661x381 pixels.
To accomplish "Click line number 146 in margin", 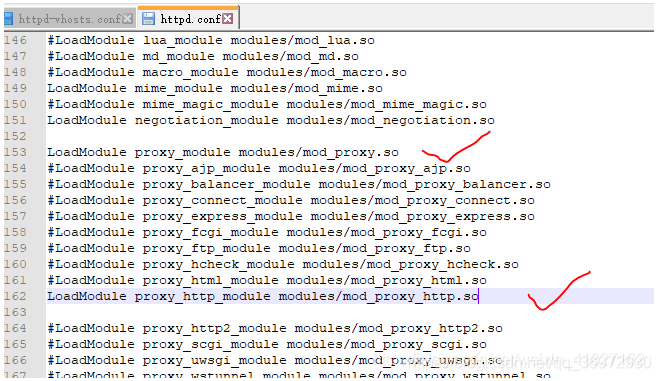I will [x=16, y=40].
